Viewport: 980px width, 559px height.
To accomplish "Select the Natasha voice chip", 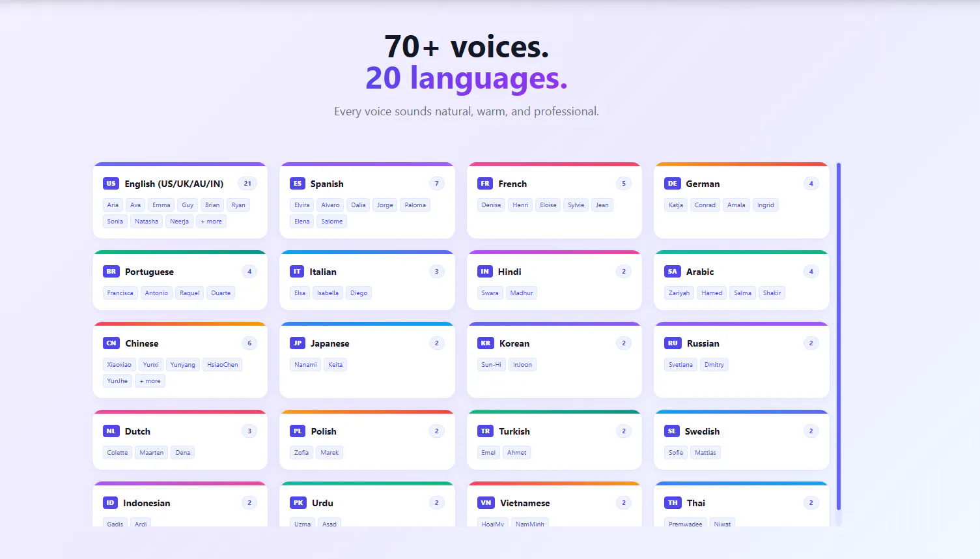I will coord(147,222).
